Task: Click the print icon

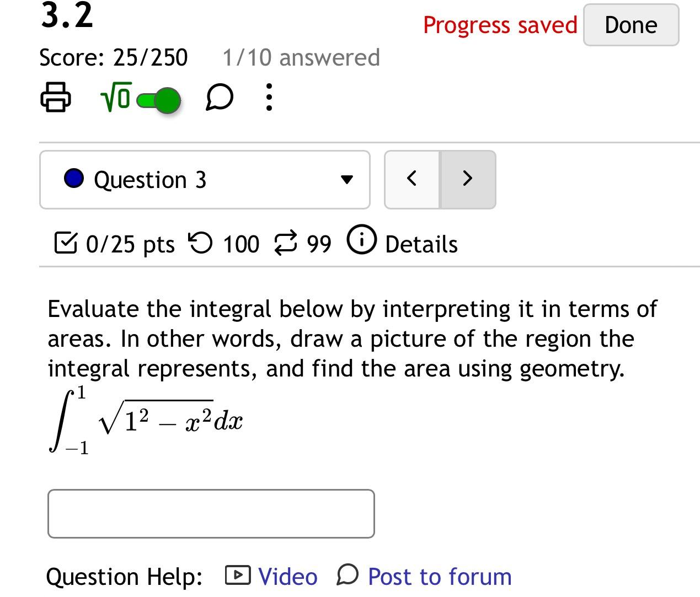Action: tap(56, 98)
